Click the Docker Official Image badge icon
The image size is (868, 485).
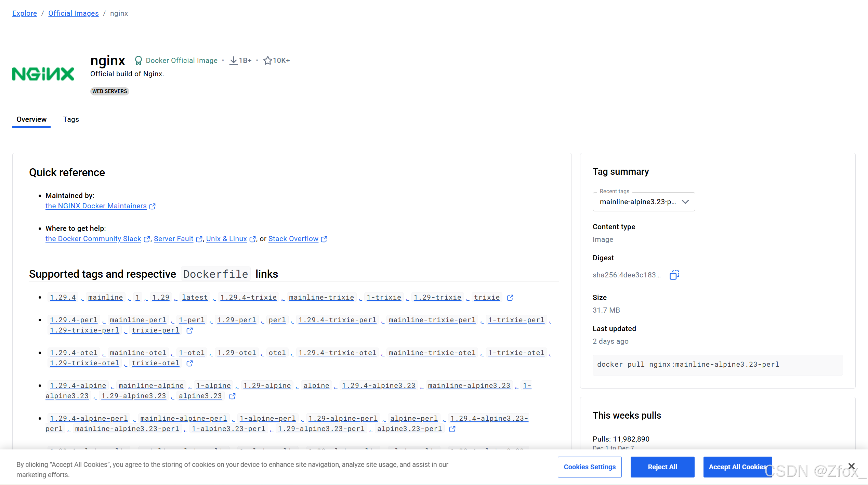138,61
